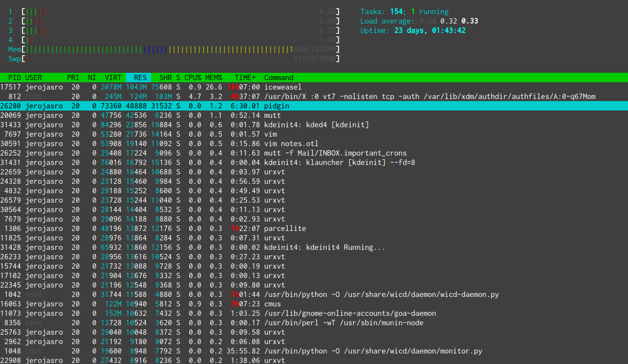The height and width of the screenshot is (364, 628).
Task: Click the TIME+ column header
Action: point(245,78)
